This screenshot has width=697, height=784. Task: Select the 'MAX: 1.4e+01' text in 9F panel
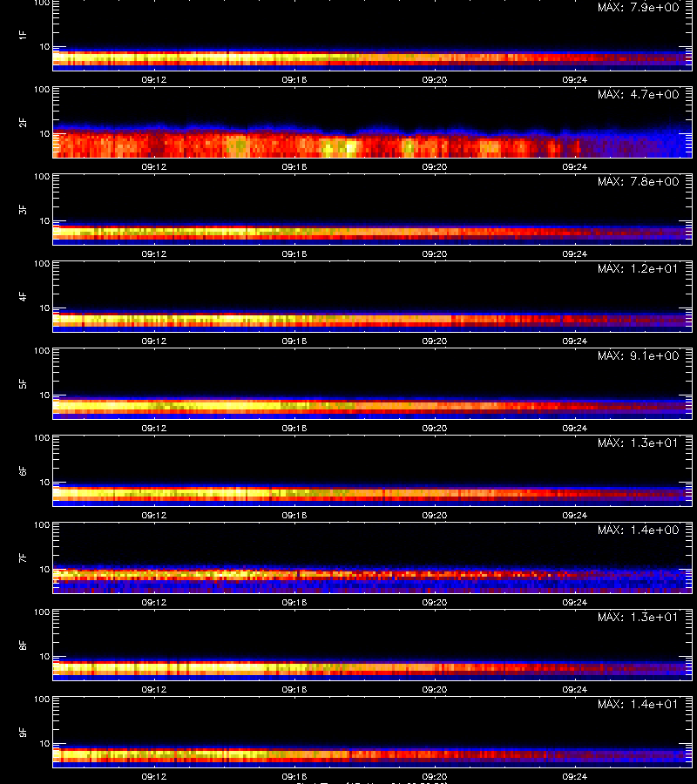638,704
